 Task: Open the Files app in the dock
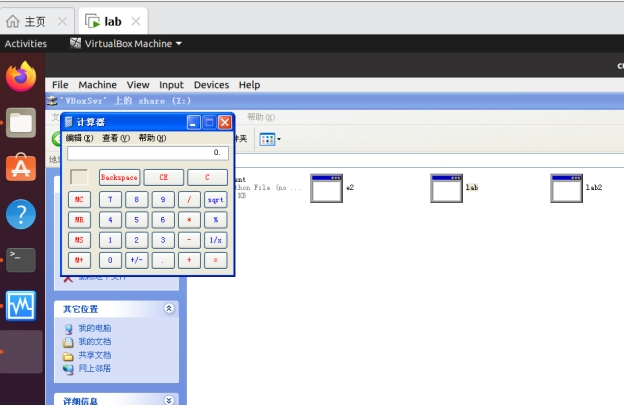tap(21, 123)
